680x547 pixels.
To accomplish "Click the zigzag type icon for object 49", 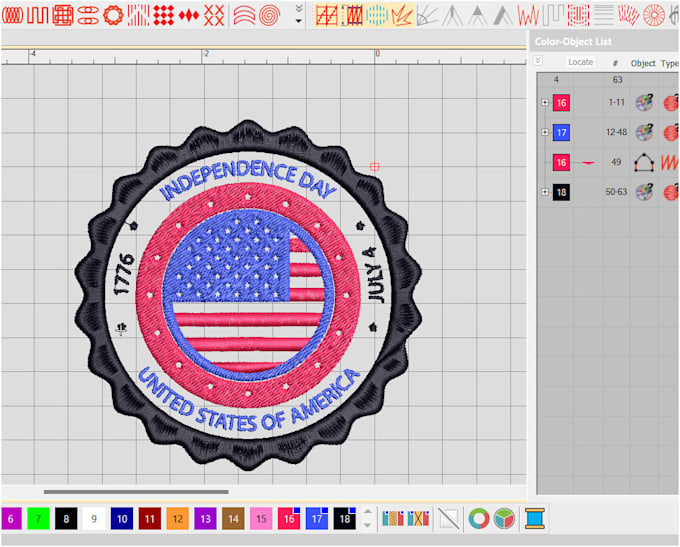I will 670,162.
